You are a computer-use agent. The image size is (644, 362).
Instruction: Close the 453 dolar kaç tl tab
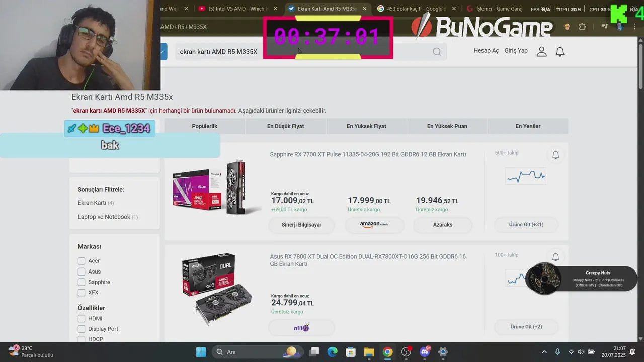454,9
